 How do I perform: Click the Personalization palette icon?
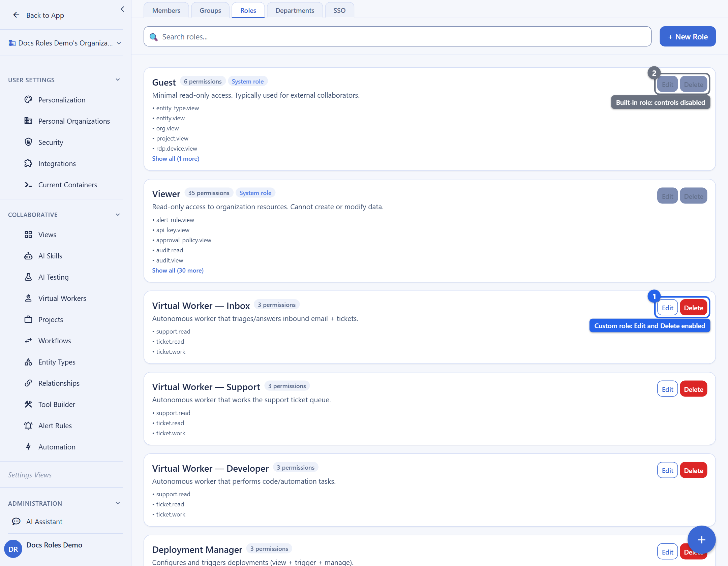point(28,100)
